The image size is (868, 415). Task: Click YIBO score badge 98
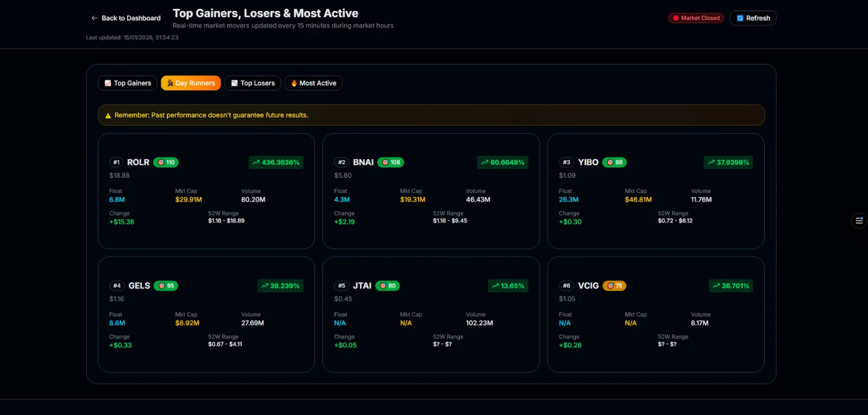pyautogui.click(x=615, y=162)
